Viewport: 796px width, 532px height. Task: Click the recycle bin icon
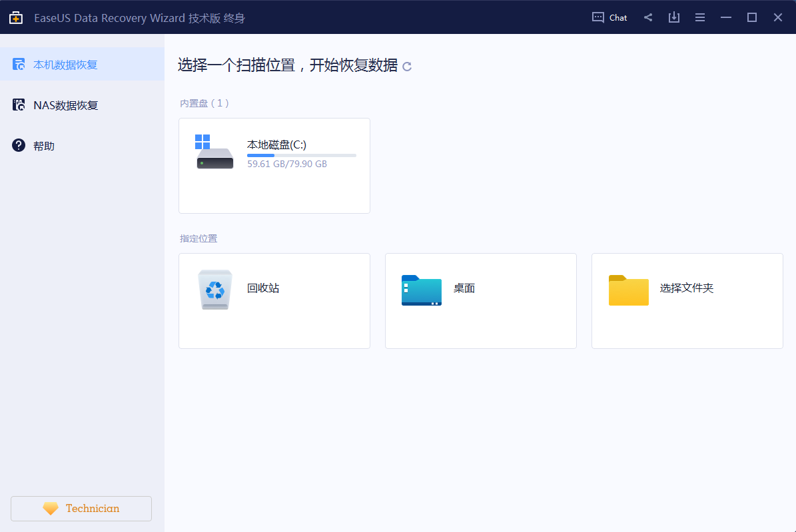point(215,290)
